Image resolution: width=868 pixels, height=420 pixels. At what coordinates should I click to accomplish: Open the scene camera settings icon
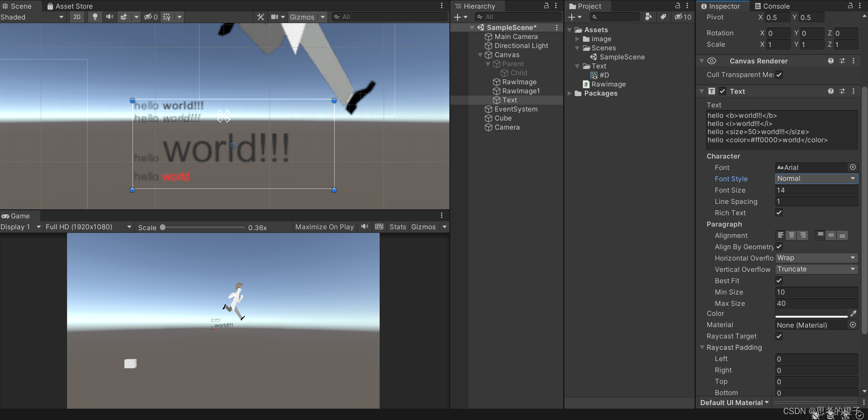(274, 17)
